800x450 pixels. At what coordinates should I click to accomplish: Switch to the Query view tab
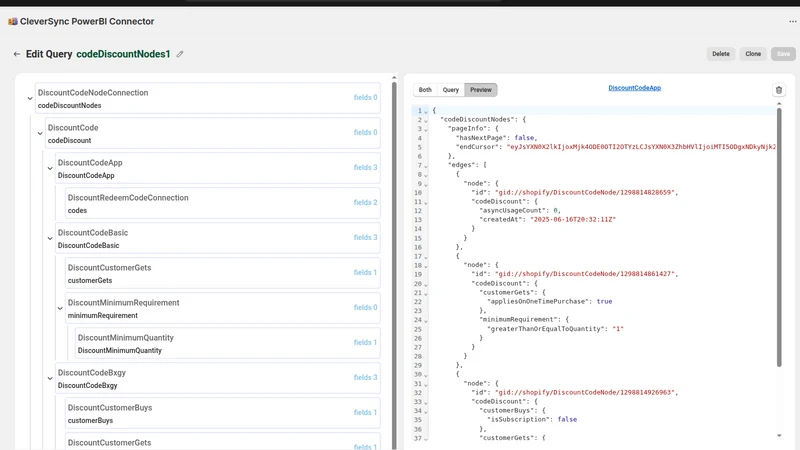pos(451,90)
